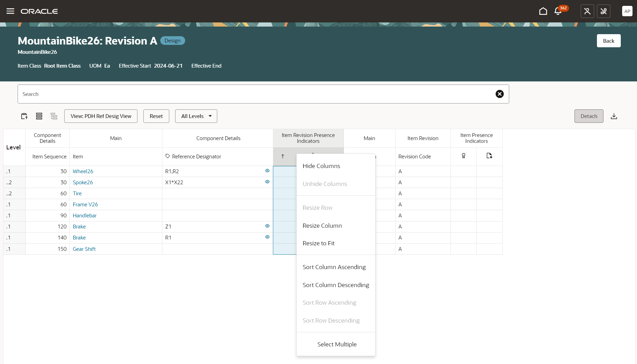Click Effective Start date 2024-06-21

[x=168, y=66]
